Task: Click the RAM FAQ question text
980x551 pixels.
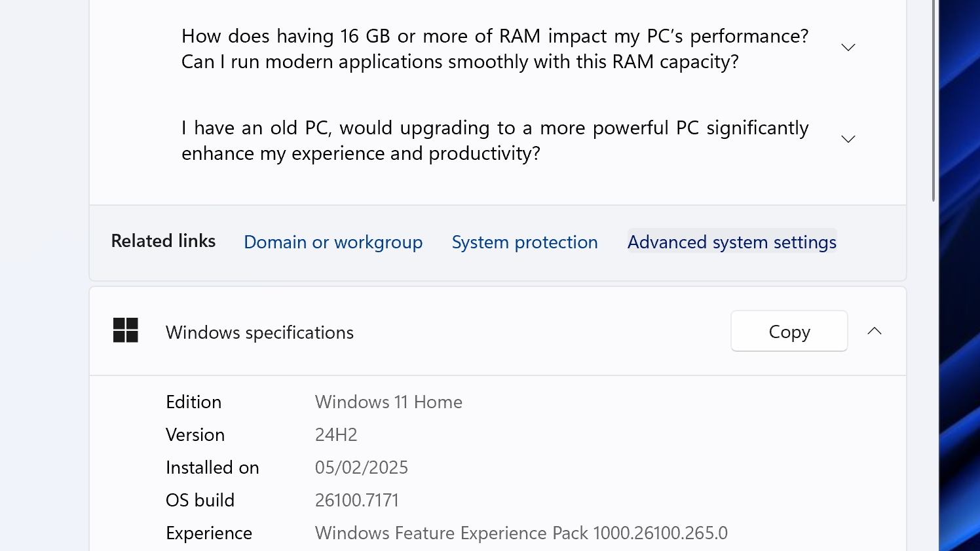Action: coord(495,48)
